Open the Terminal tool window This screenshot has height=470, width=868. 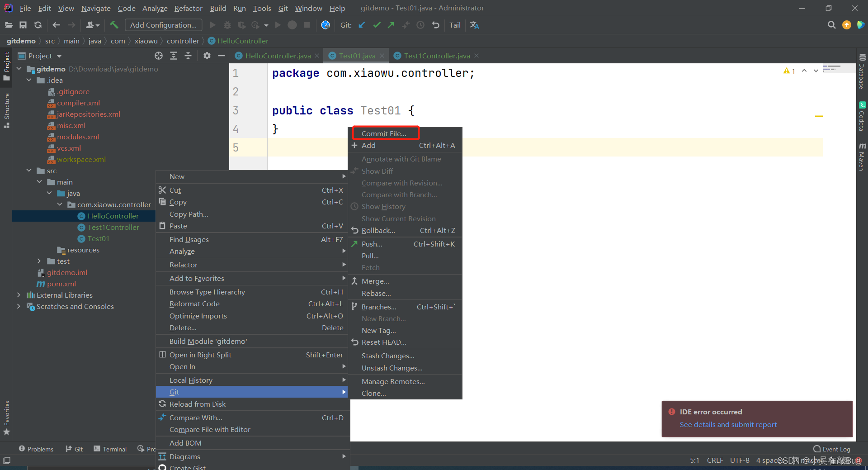pos(110,449)
